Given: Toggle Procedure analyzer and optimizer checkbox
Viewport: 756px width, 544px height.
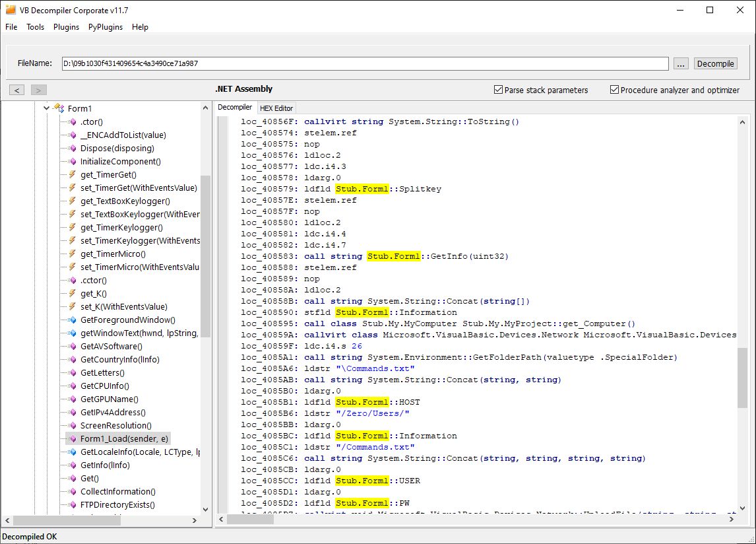Looking at the screenshot, I should point(614,89).
